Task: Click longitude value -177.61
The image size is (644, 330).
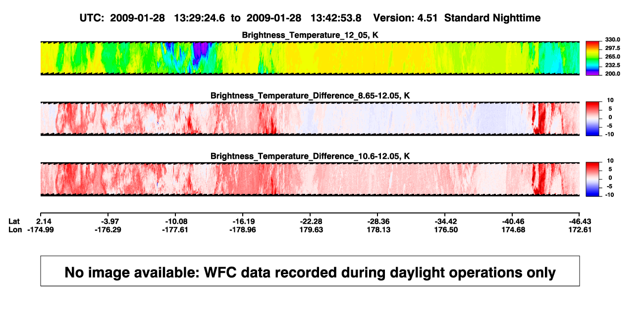Action: [175, 230]
